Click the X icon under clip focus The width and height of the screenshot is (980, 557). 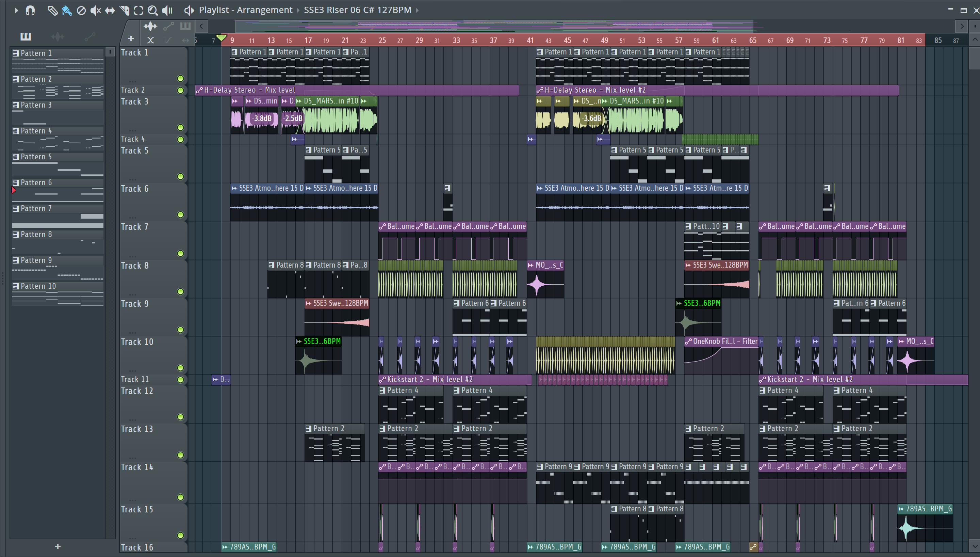pyautogui.click(x=150, y=40)
